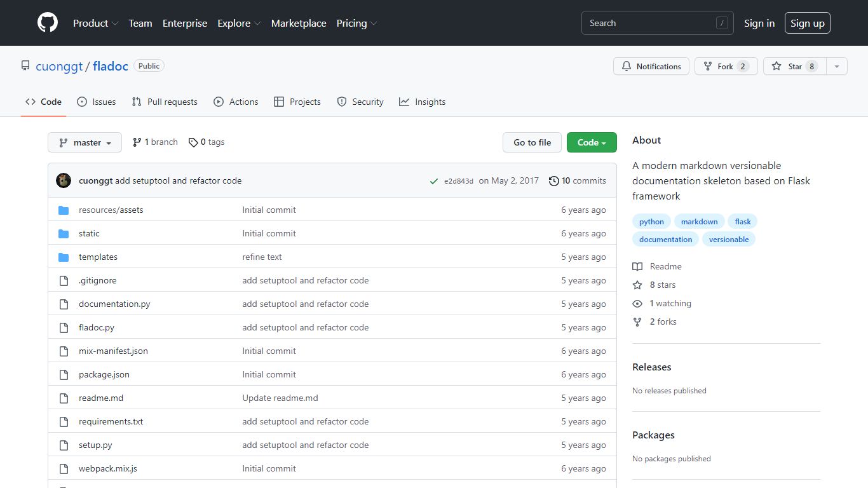Fork the repository with the Fork button
The height and width of the screenshot is (488, 868).
coord(726,66)
